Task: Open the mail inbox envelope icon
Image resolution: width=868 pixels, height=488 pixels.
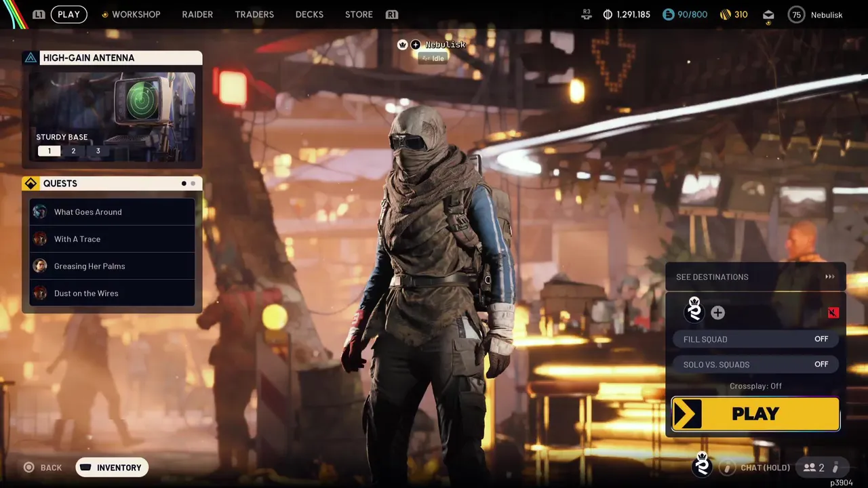Action: [x=768, y=15]
